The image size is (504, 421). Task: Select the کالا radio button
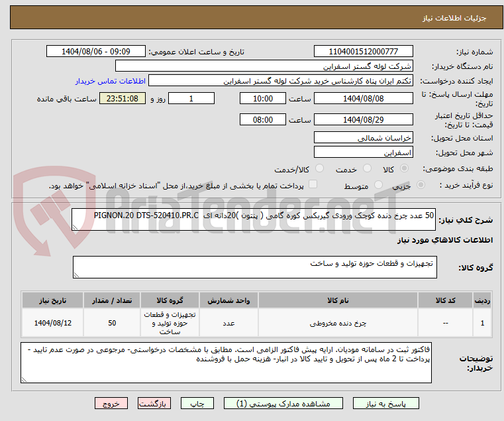pyautogui.click(x=405, y=168)
